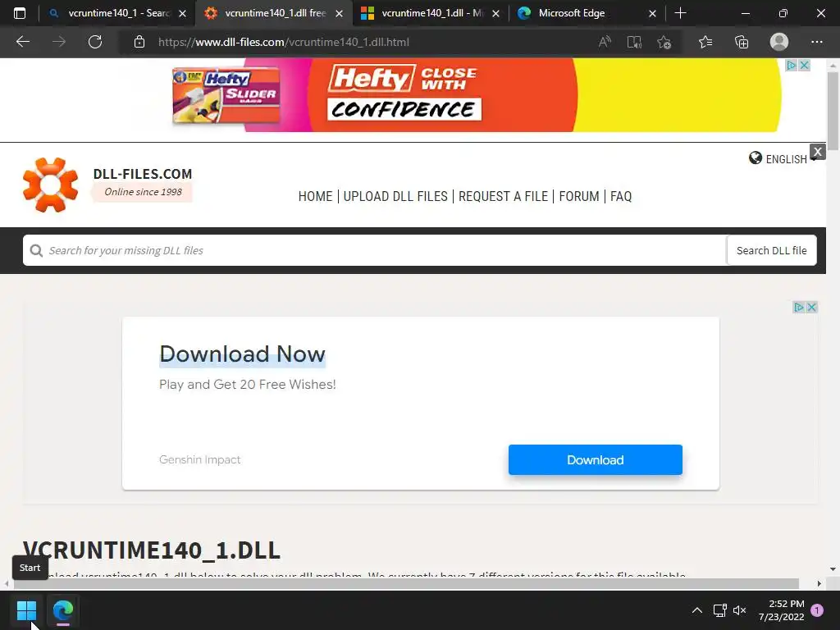The image size is (840, 630).
Task: Click the muted volume tray icon
Action: pyautogui.click(x=739, y=610)
